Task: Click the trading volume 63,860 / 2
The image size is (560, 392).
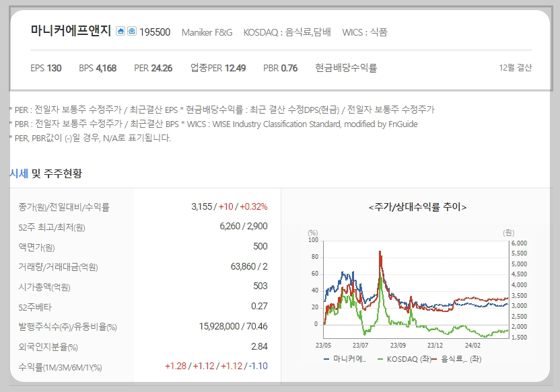Action: pyautogui.click(x=249, y=266)
